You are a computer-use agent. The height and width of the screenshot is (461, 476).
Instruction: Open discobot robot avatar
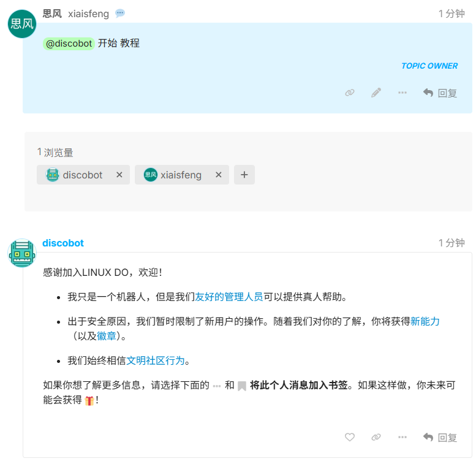22,253
